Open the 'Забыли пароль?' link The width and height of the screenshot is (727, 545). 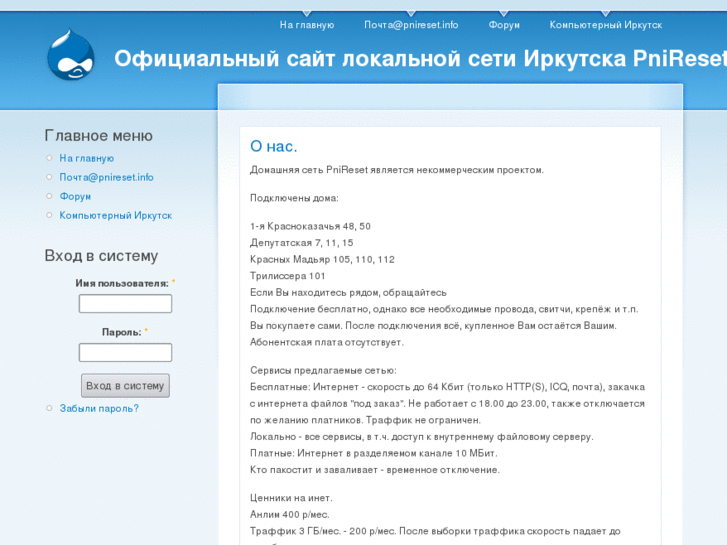pyautogui.click(x=99, y=409)
